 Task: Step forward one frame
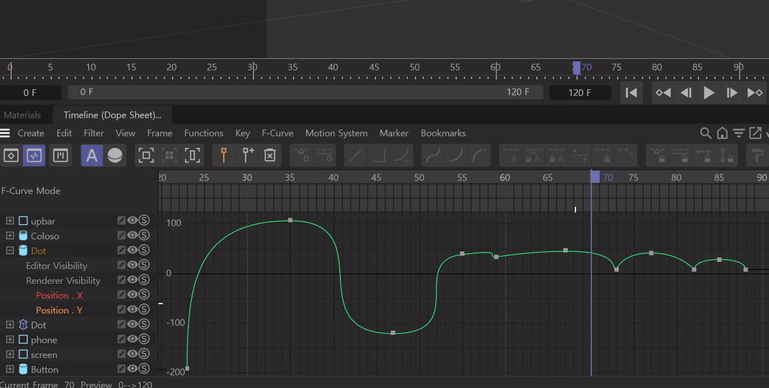click(x=732, y=93)
